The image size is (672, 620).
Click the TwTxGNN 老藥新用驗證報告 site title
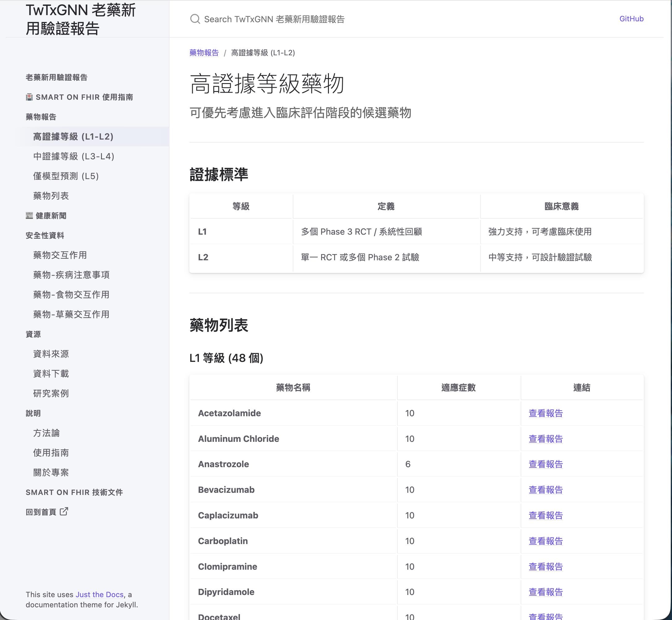click(x=81, y=19)
